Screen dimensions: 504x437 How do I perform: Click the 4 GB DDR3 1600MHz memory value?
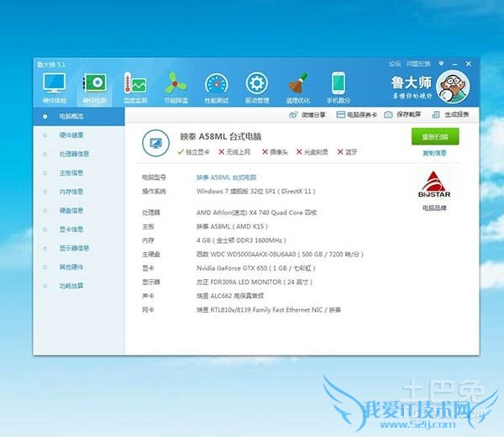click(x=241, y=240)
